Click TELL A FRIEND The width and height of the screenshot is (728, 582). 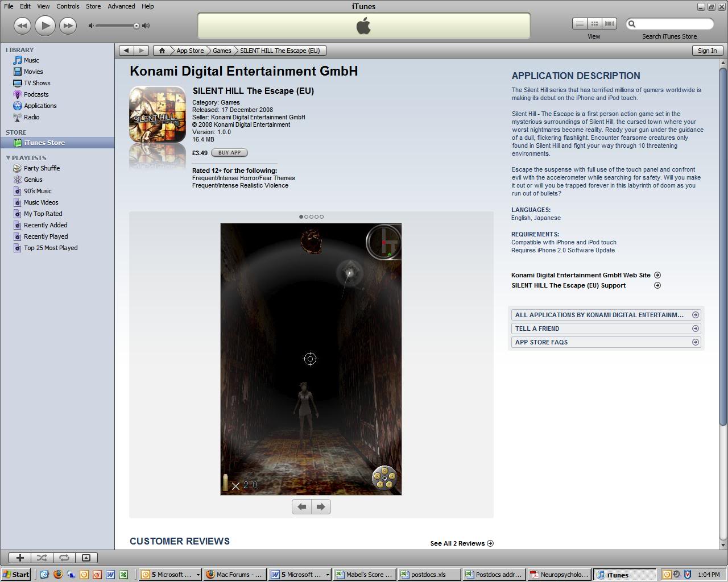(606, 329)
